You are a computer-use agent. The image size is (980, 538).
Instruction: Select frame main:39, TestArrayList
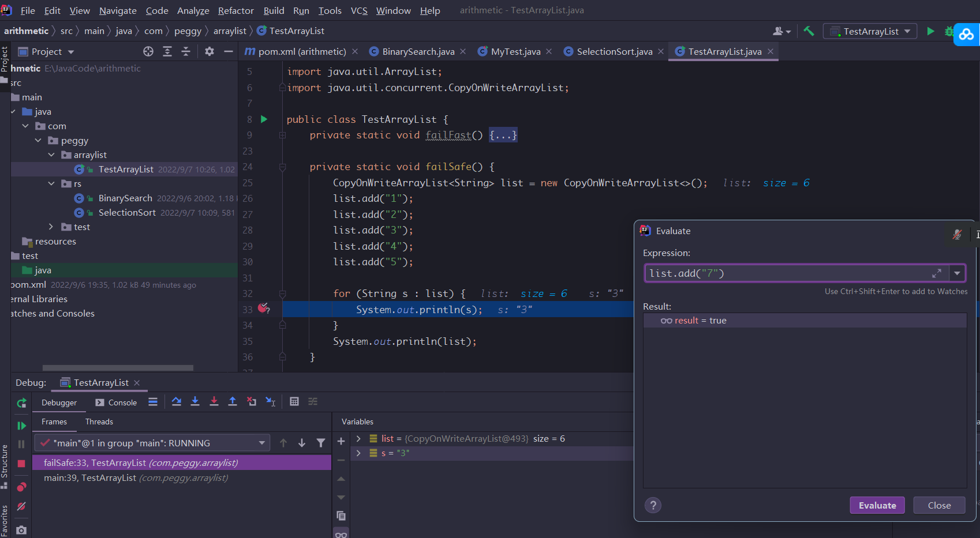click(181, 477)
